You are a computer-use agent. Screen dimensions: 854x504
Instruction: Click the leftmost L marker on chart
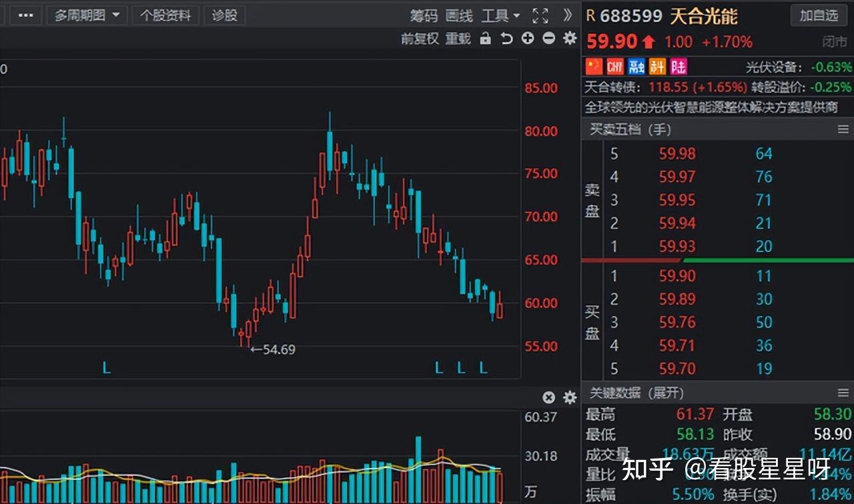[x=106, y=367]
